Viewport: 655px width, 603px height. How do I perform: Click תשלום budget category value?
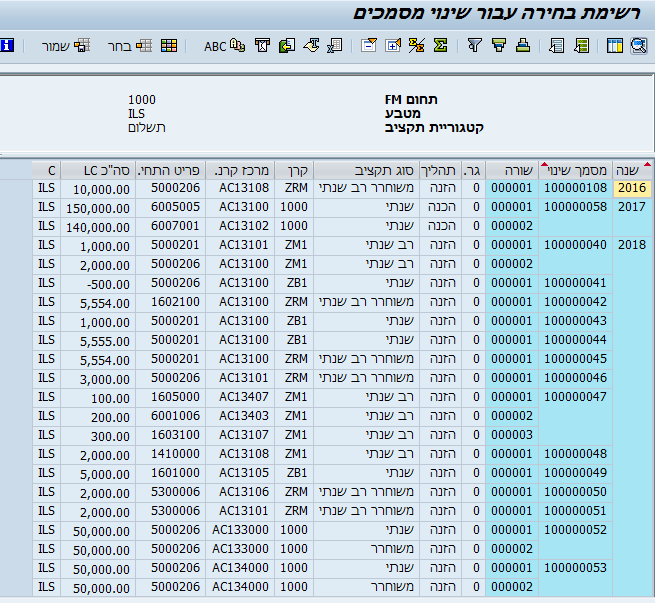pyautogui.click(x=147, y=127)
